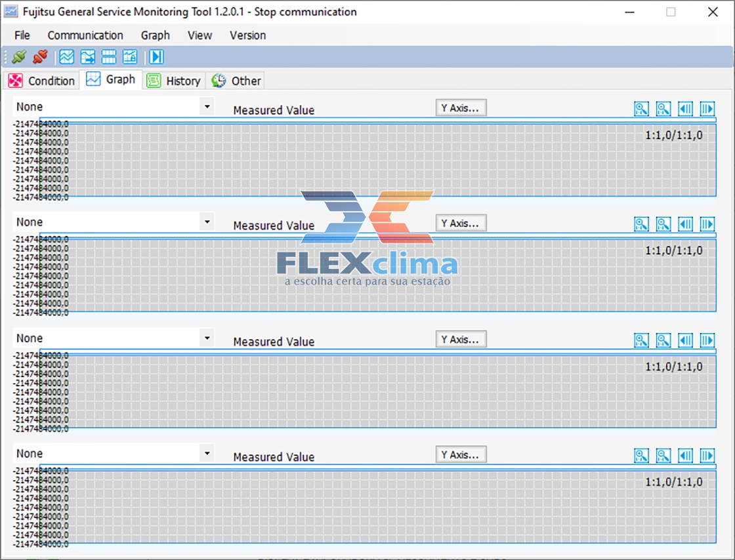Image resolution: width=735 pixels, height=560 pixels.
Task: Click the top graph's "Measured Value" label
Action: (274, 110)
